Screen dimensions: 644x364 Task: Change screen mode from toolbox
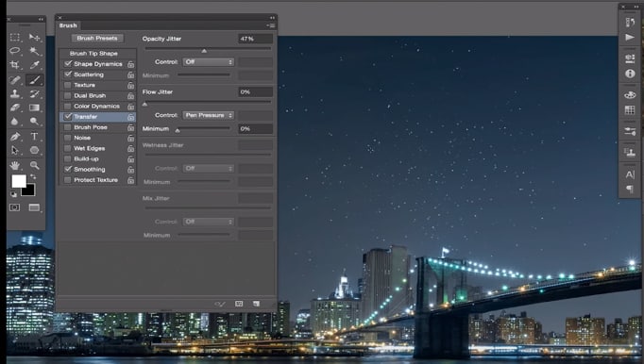(35, 207)
